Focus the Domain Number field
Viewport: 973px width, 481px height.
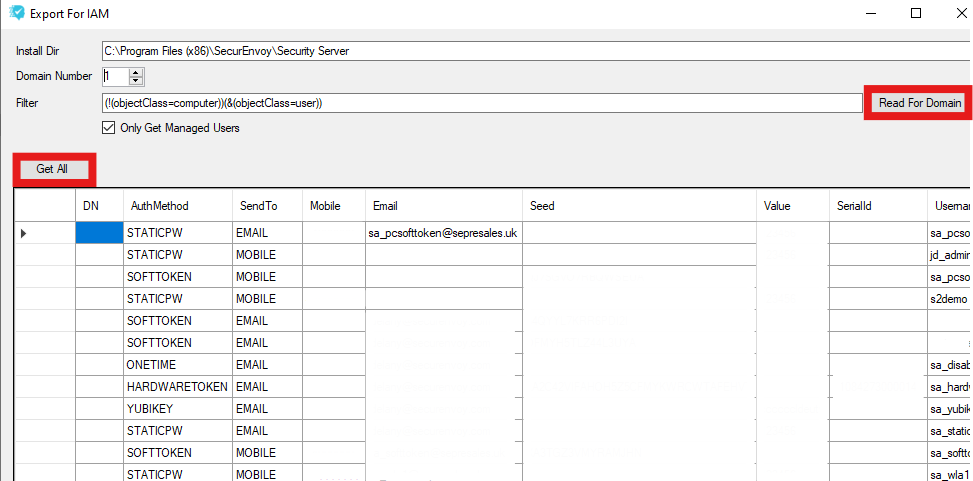[116, 76]
